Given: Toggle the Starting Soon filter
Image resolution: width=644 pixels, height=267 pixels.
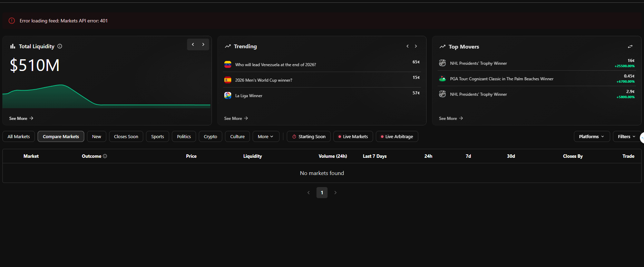Looking at the screenshot, I should pos(309,137).
